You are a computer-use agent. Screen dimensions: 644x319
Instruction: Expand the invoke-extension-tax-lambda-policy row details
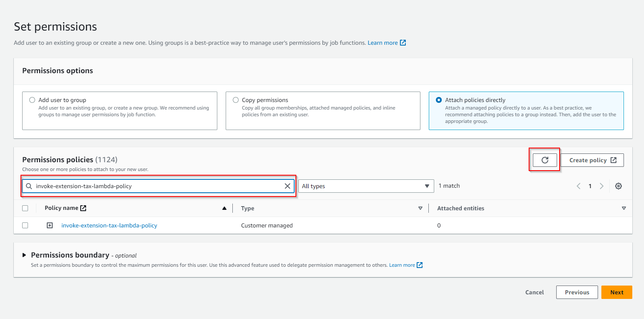(x=50, y=225)
